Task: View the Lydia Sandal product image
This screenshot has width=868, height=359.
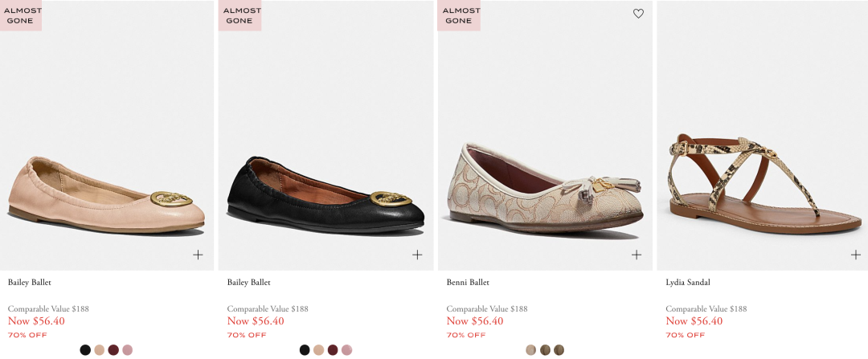Action: [x=764, y=185]
